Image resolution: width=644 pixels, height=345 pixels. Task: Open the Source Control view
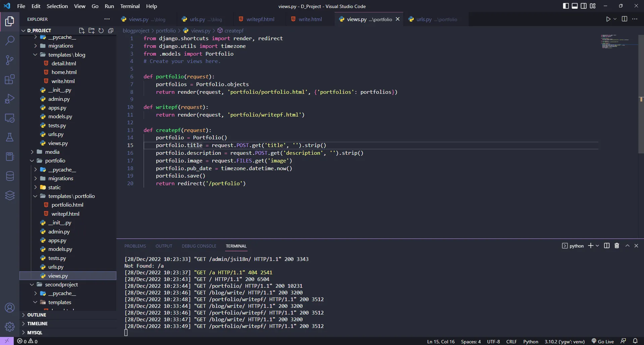pos(10,60)
